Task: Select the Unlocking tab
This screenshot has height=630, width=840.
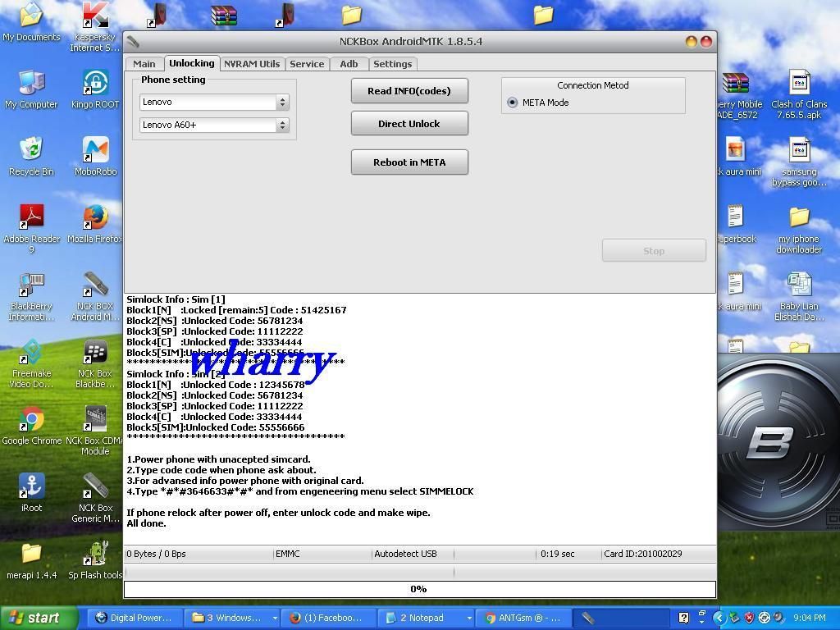Action: point(192,63)
